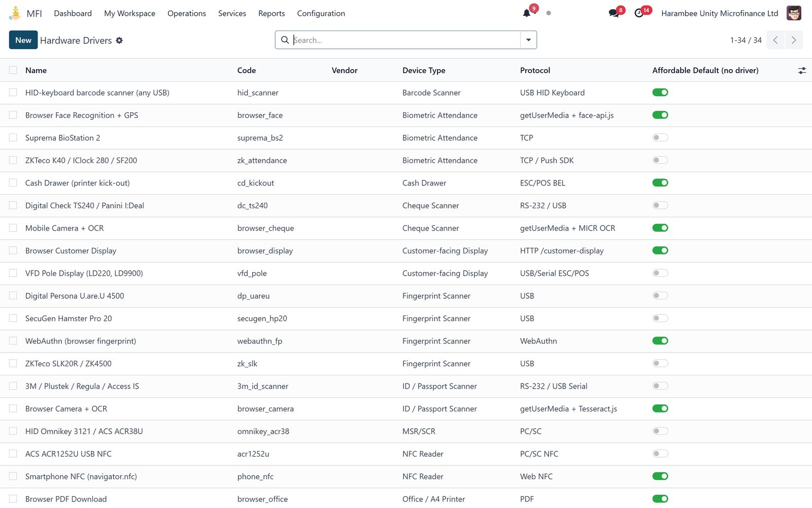The height and width of the screenshot is (508, 812).
Task: Click the grey status dot indicator
Action: 549,13
